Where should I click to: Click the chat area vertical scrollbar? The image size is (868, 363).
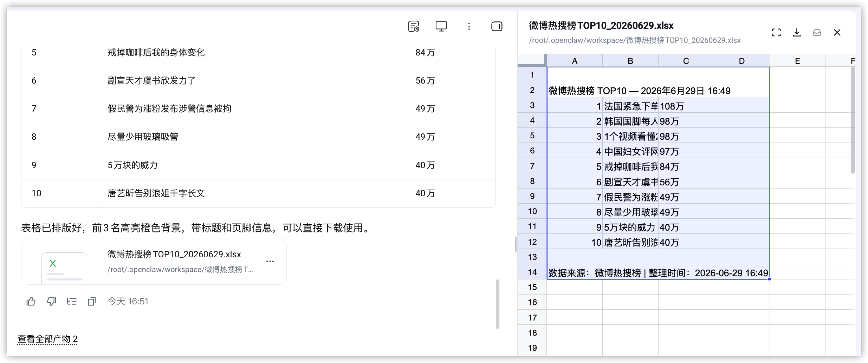tap(497, 304)
